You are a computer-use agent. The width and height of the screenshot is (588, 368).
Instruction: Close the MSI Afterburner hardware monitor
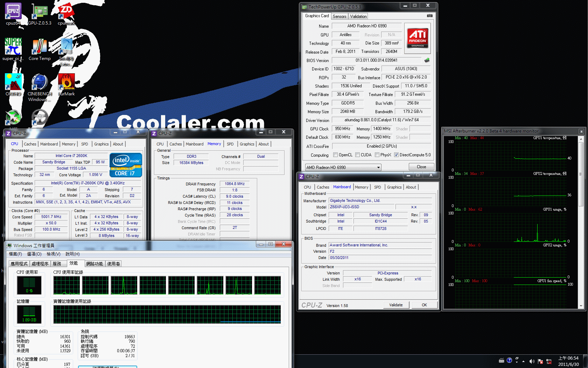click(581, 131)
